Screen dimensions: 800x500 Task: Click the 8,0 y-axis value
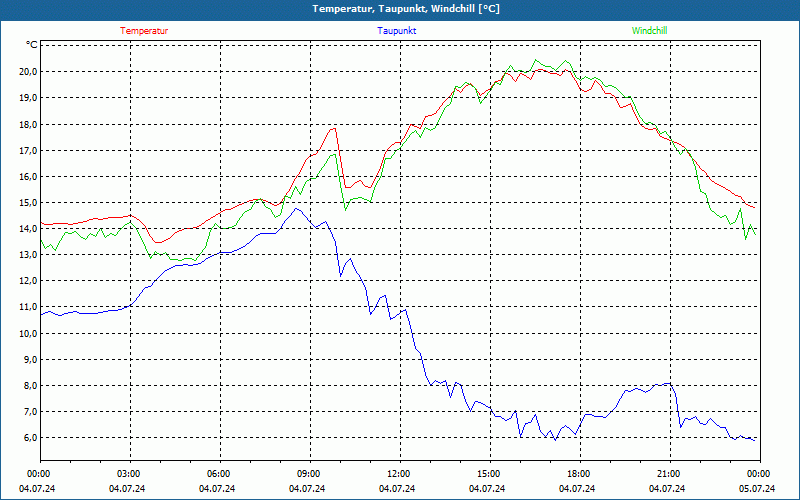[x=31, y=385]
